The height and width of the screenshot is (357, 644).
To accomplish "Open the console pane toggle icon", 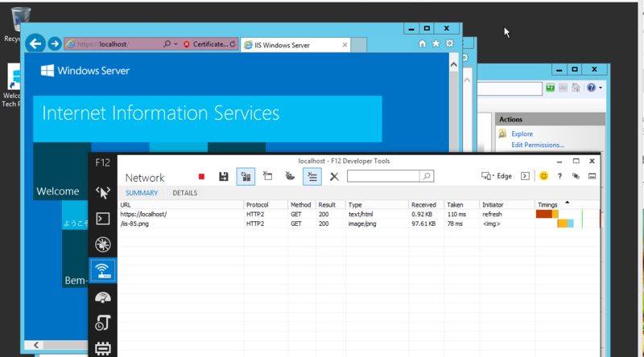I will point(525,176).
